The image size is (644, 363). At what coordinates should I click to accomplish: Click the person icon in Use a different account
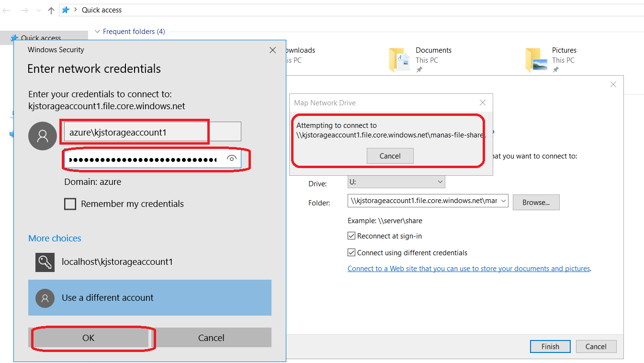coord(45,298)
